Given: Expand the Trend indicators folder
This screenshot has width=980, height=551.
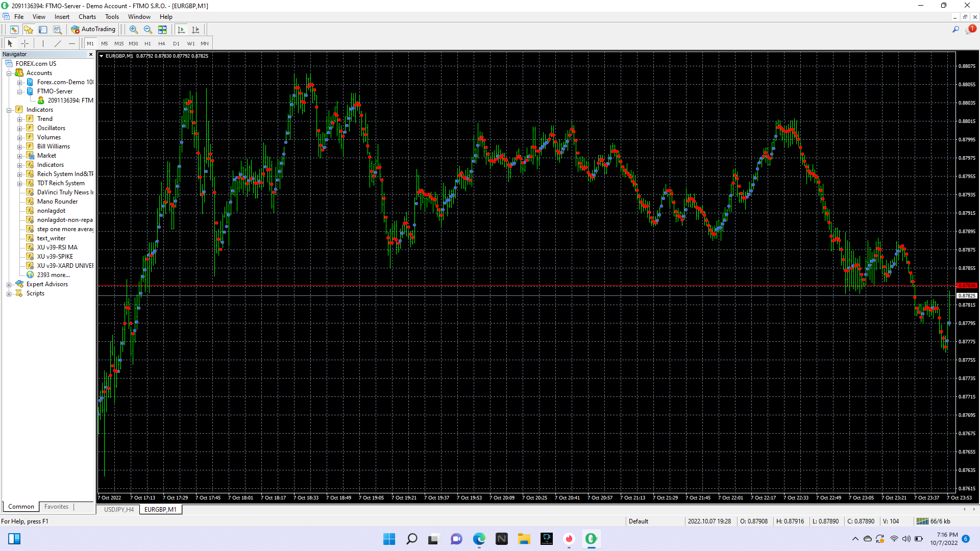Looking at the screenshot, I should [19, 119].
